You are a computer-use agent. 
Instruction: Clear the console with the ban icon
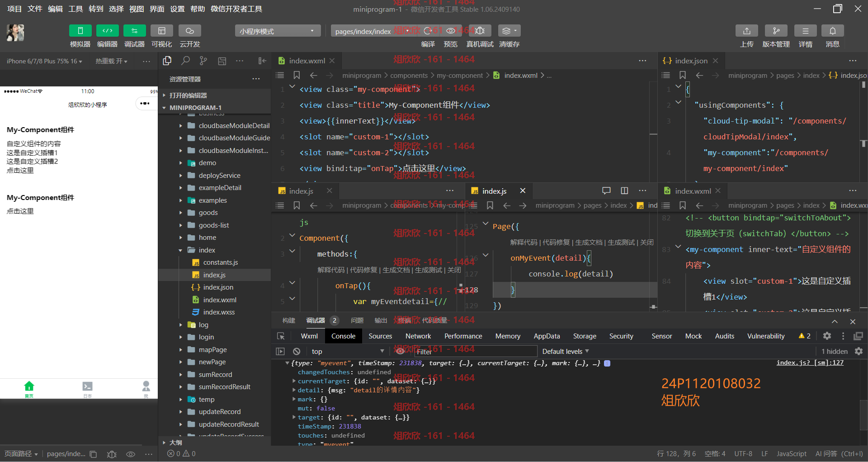coord(297,352)
